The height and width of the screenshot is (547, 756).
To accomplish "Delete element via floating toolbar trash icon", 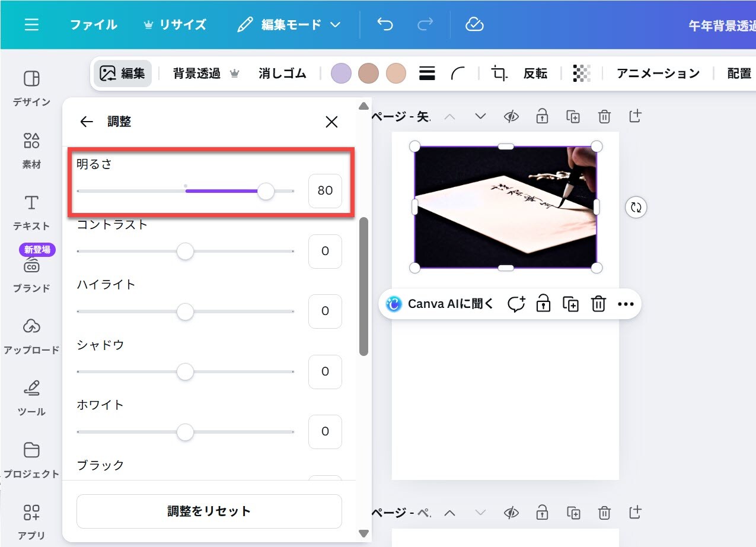I will (x=598, y=304).
